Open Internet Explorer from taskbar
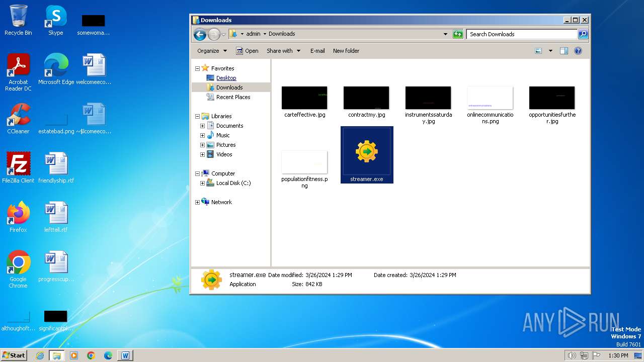Screen dimensions: 644x362 click(40, 355)
